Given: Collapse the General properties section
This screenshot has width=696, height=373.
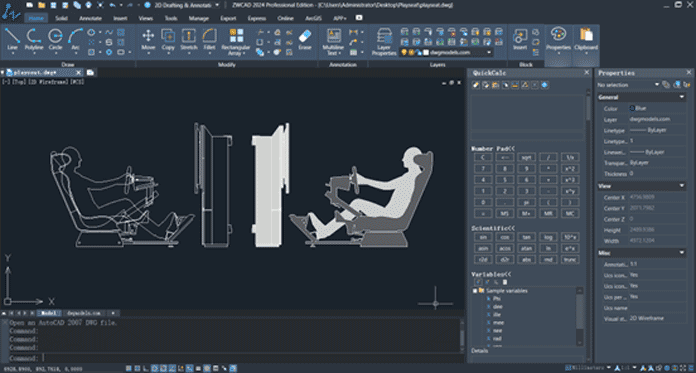Looking at the screenshot, I should pyautogui.click(x=682, y=97).
